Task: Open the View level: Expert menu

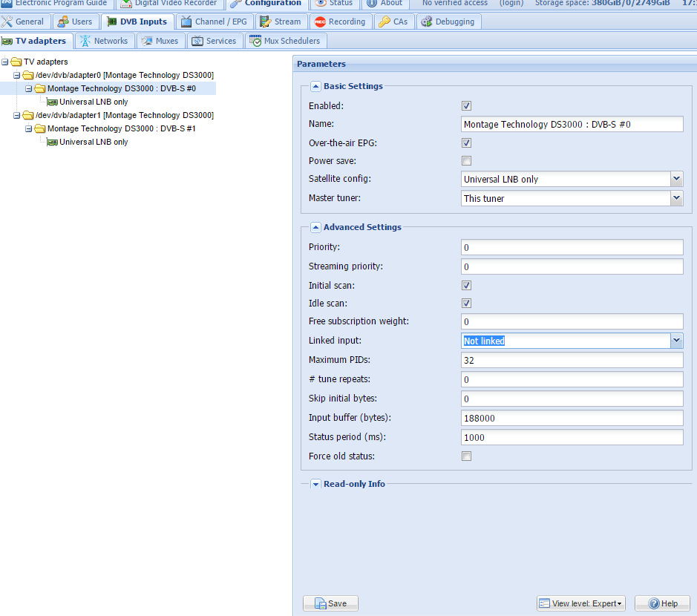Action: (581, 603)
